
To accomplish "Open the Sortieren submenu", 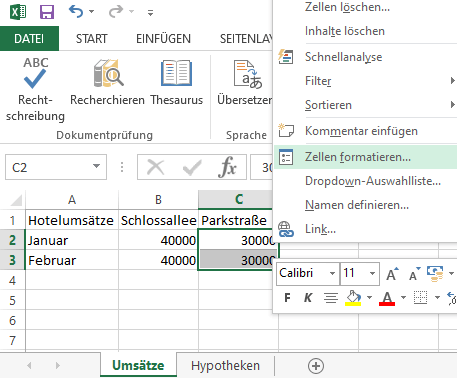I will point(365,105).
